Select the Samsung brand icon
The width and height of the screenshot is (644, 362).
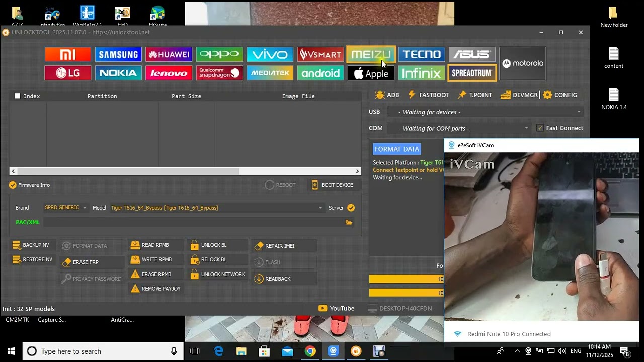tap(118, 54)
